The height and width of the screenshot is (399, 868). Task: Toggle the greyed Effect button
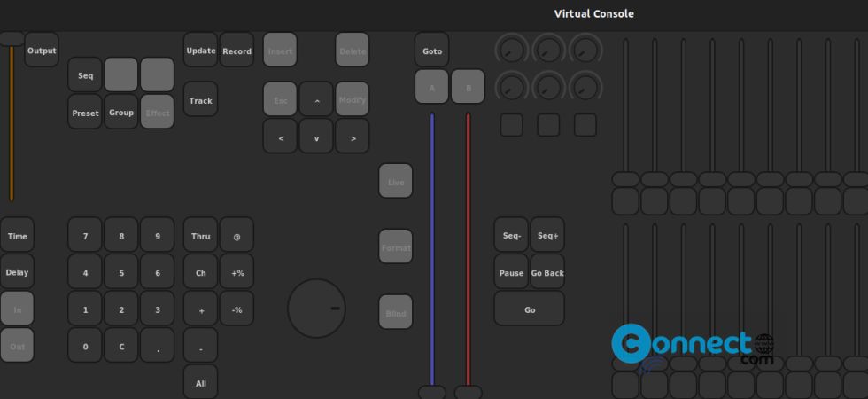[x=158, y=112]
